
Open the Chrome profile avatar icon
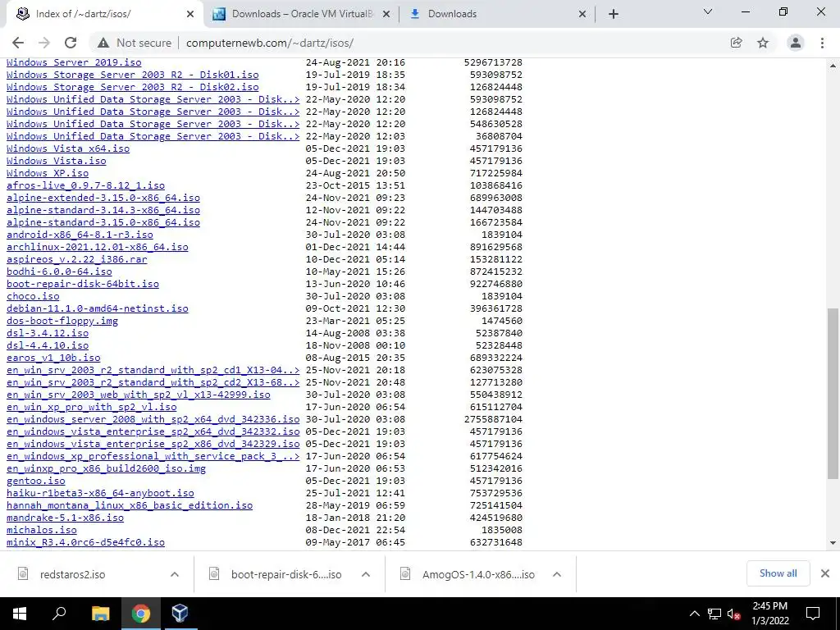tap(796, 43)
